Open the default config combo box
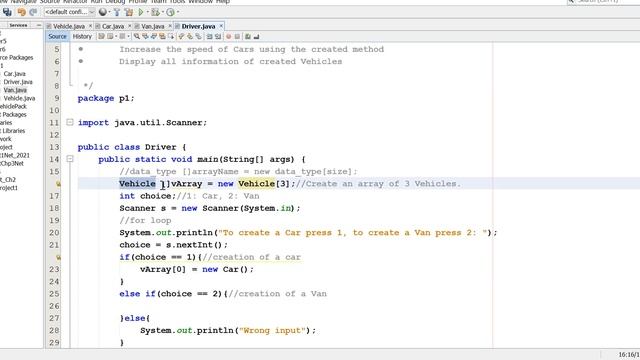 tap(70, 12)
